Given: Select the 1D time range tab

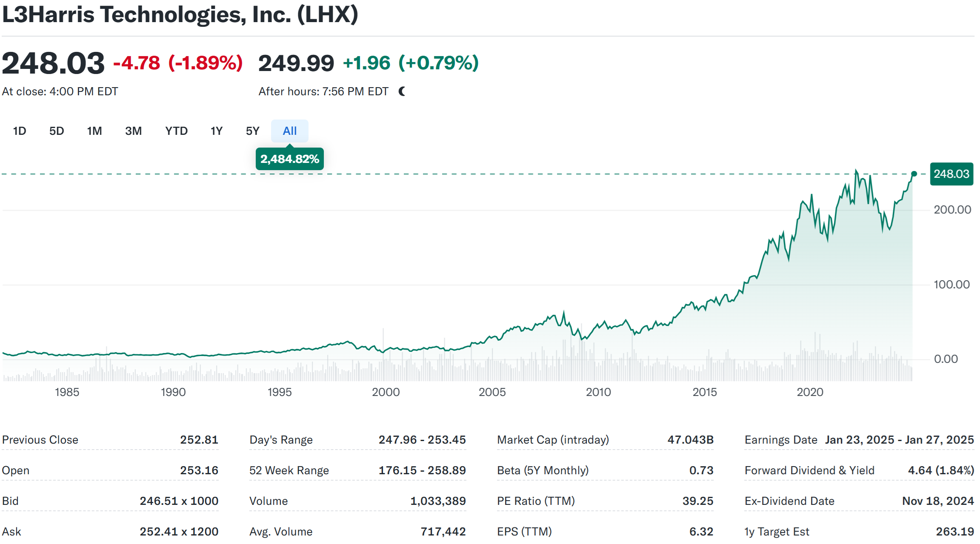Looking at the screenshot, I should pos(20,131).
